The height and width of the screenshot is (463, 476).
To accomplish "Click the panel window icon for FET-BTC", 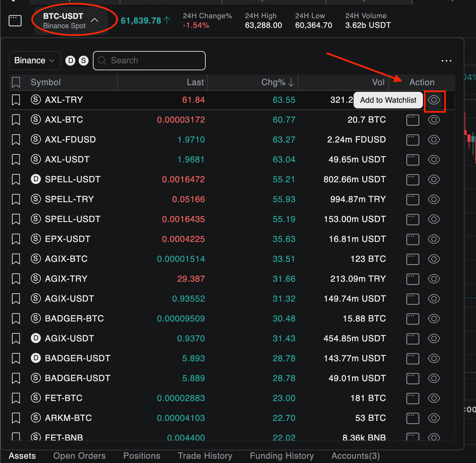I will pos(413,398).
